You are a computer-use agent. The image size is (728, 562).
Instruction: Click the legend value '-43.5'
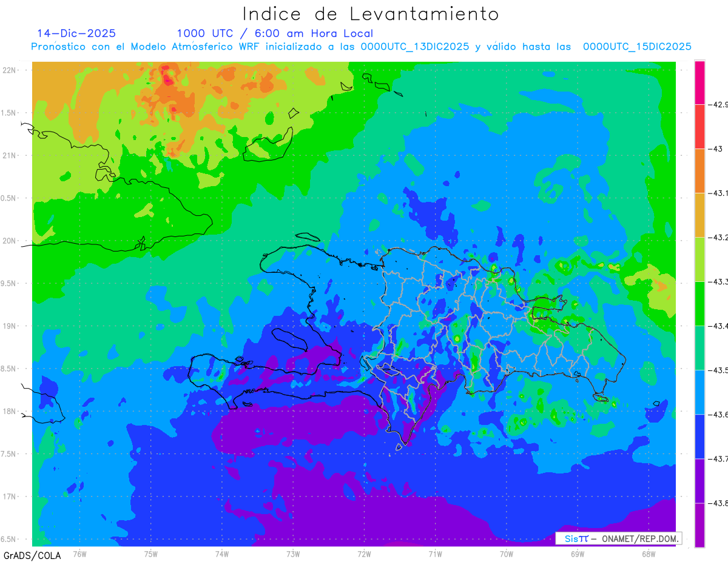point(718,370)
